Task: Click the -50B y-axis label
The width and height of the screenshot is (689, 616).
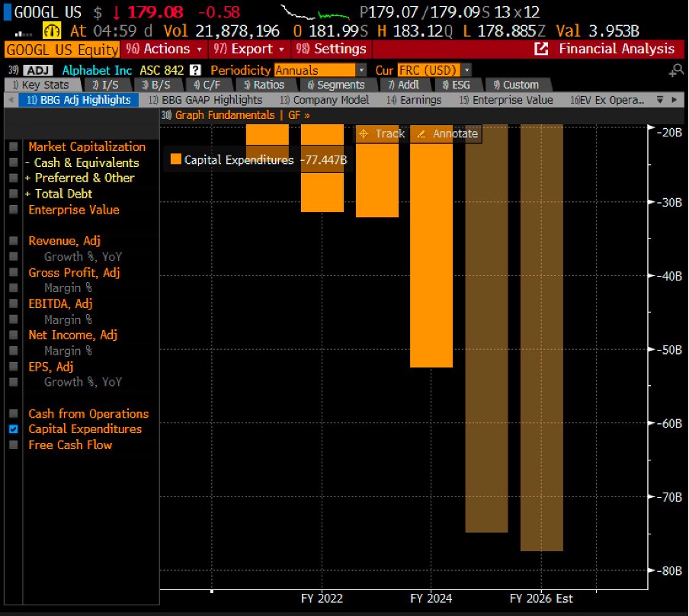Action: pos(669,350)
